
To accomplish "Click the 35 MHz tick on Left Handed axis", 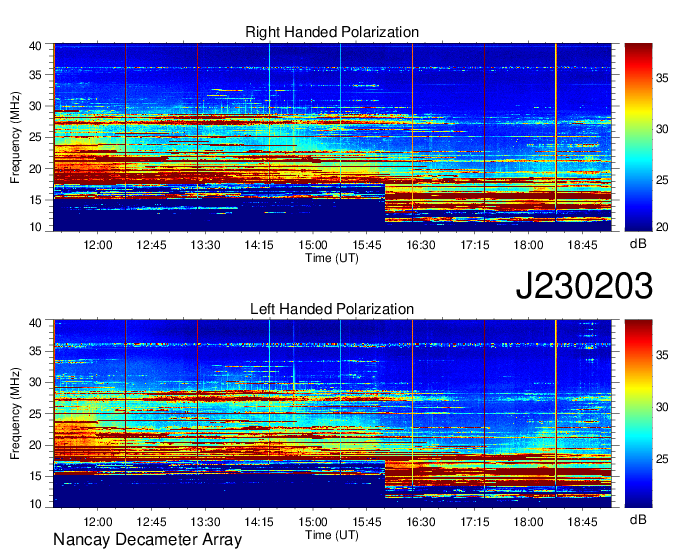I will coord(35,351).
